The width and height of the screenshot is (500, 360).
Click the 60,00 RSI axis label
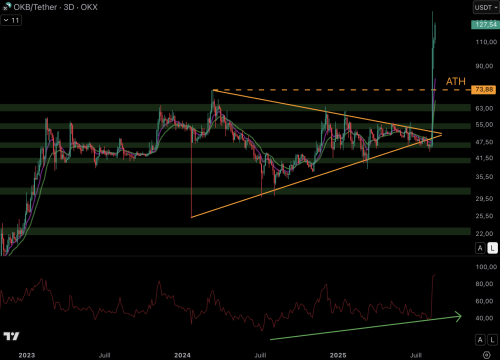click(x=485, y=301)
